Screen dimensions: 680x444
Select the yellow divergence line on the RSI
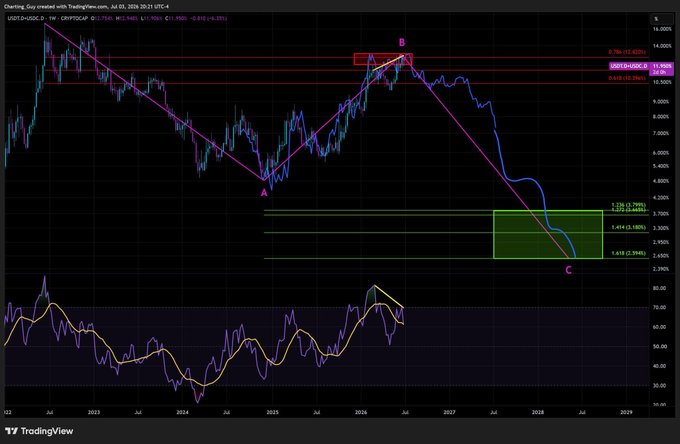pos(389,297)
